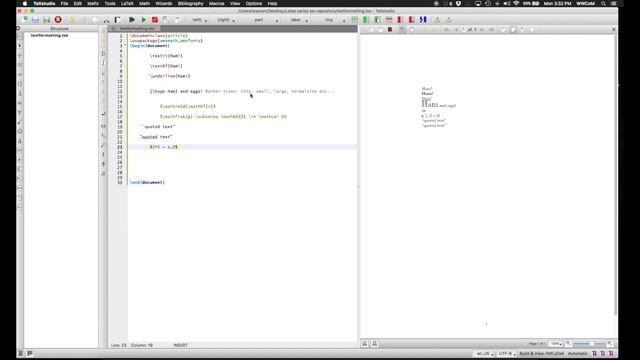Insert newline with the return arrow icon

pos(103,114)
